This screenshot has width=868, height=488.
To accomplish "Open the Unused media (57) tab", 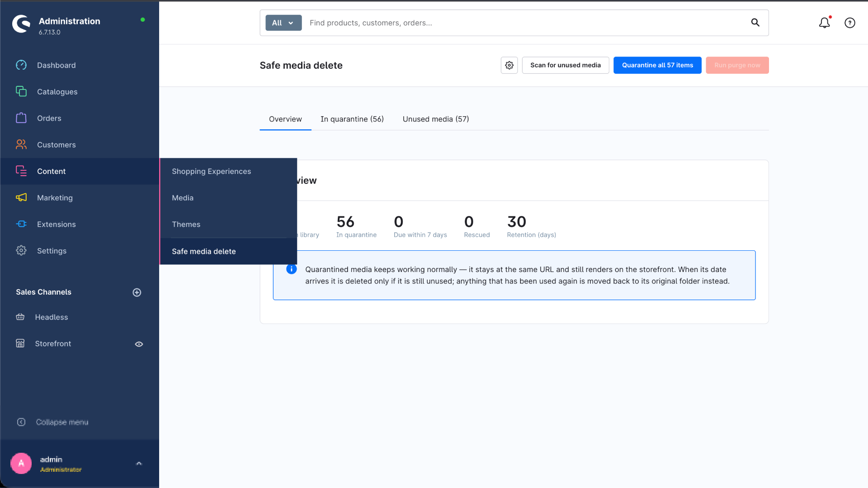I will (x=436, y=119).
